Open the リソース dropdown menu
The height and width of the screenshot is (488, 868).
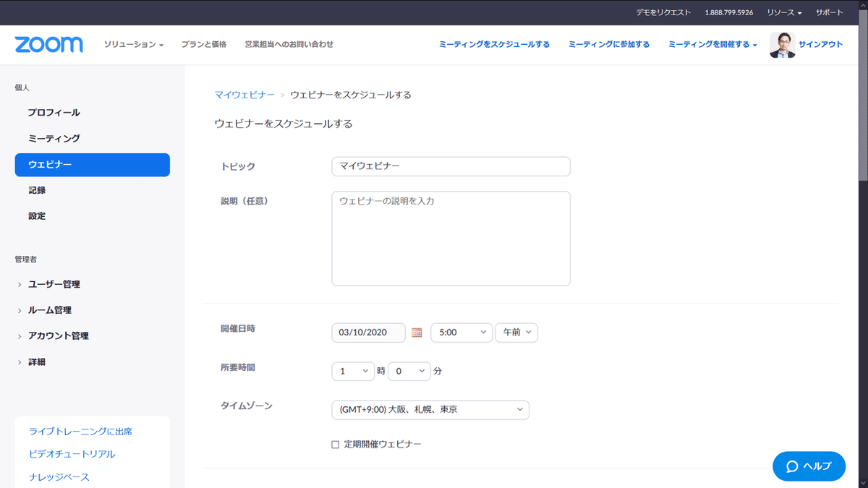[782, 12]
